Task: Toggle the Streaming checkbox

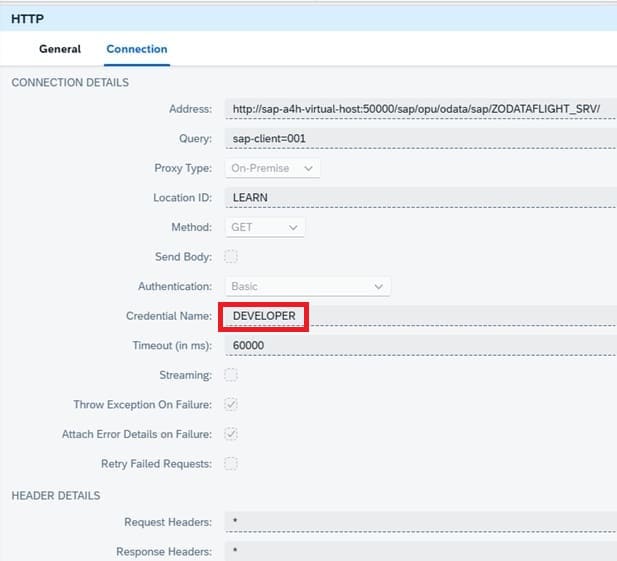Action: point(231,375)
